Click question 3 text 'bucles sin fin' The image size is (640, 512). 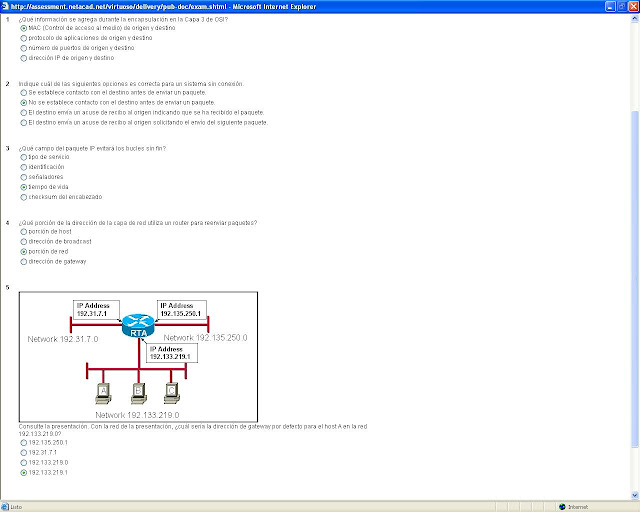(92, 148)
